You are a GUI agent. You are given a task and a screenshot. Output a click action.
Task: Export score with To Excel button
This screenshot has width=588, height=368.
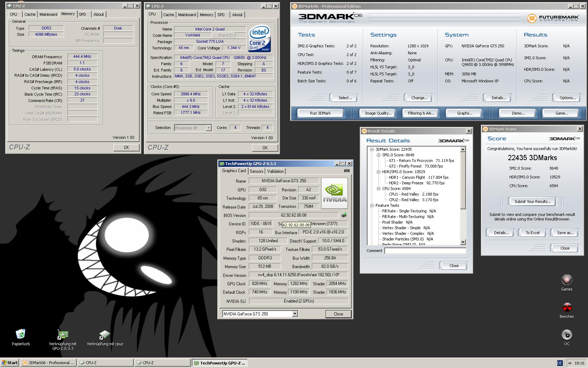[532, 233]
